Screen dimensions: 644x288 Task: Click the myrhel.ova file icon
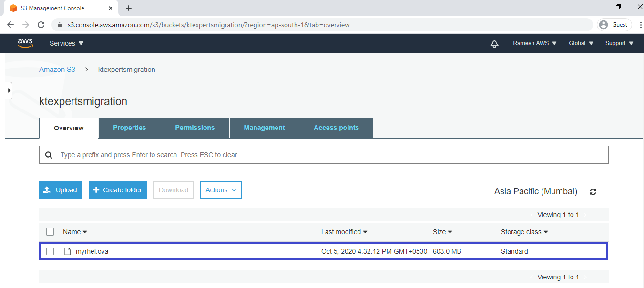(x=67, y=251)
